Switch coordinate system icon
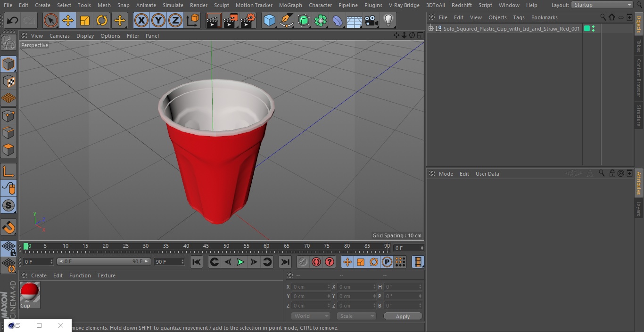 (193, 20)
